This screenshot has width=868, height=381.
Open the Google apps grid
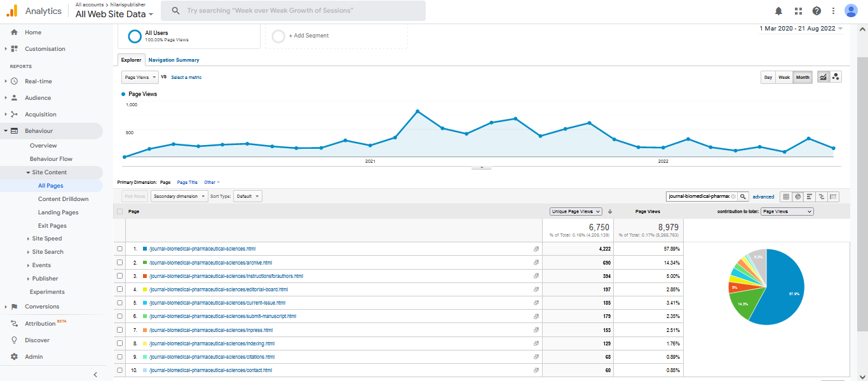(x=798, y=11)
